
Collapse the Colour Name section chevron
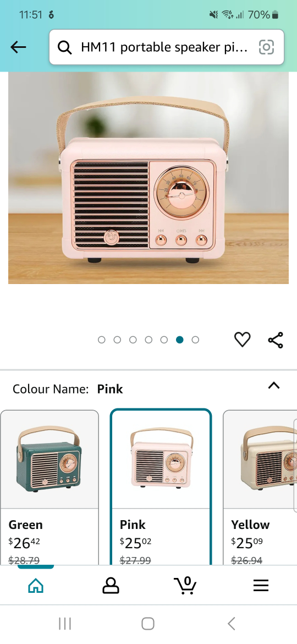(273, 385)
